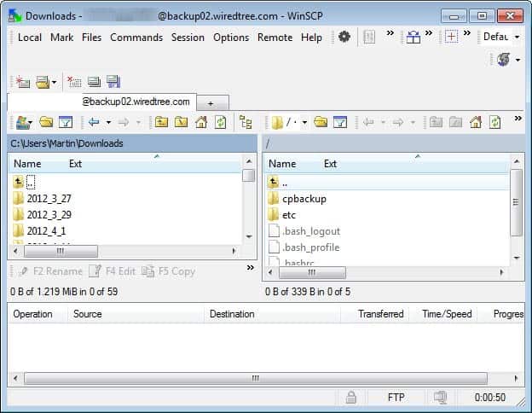The height and width of the screenshot is (413, 532).
Task: Open the Mark menu
Action: coord(61,38)
